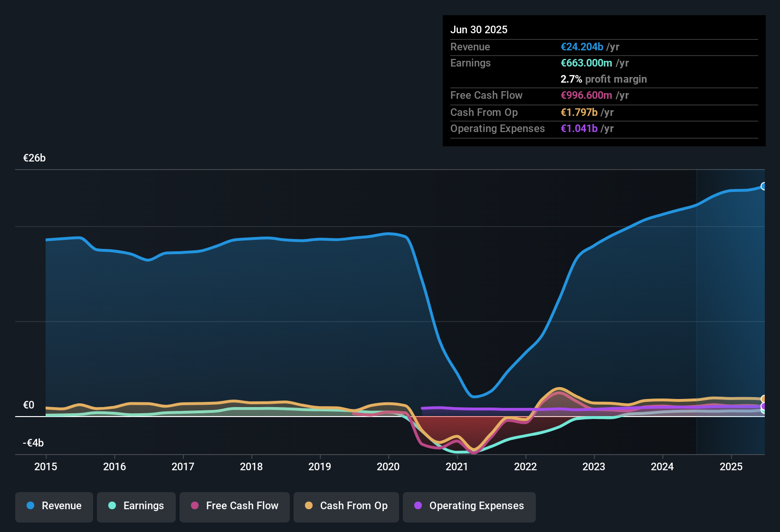Click the Earnings row in the data panel
The height and width of the screenshot is (532, 780).
point(470,63)
